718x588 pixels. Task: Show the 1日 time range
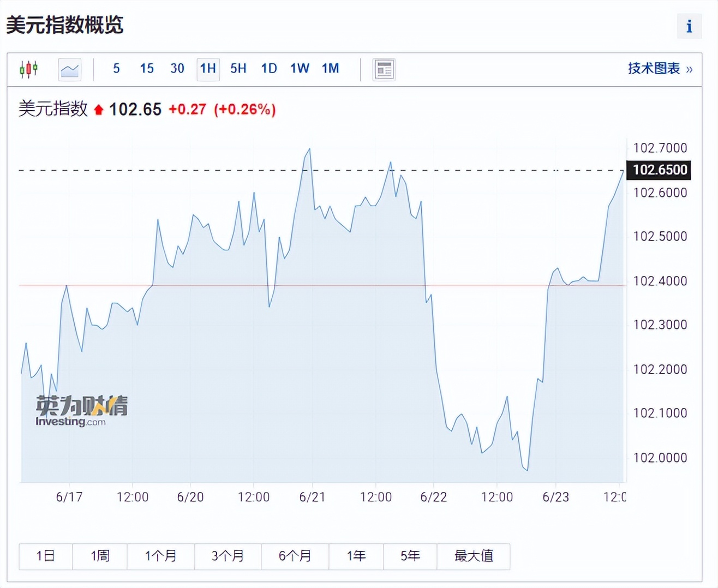(x=45, y=556)
